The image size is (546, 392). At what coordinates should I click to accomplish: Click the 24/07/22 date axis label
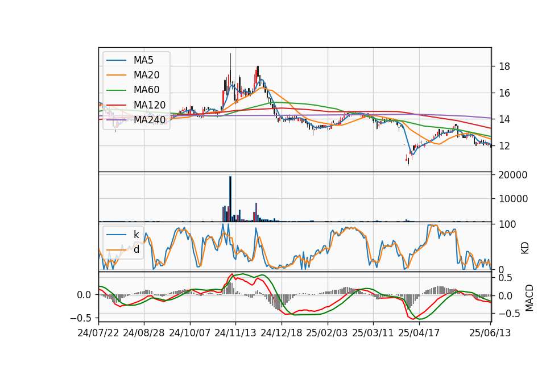98,333
